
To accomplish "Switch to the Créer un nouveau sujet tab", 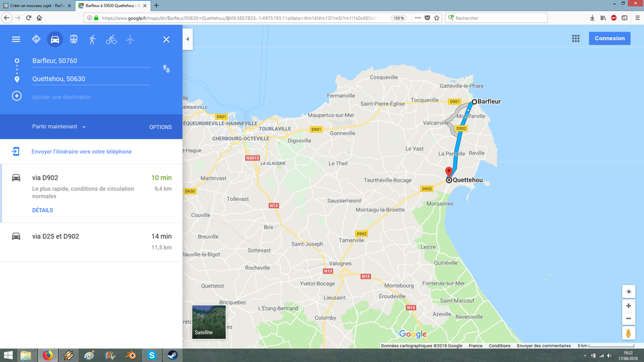I will [37, 6].
